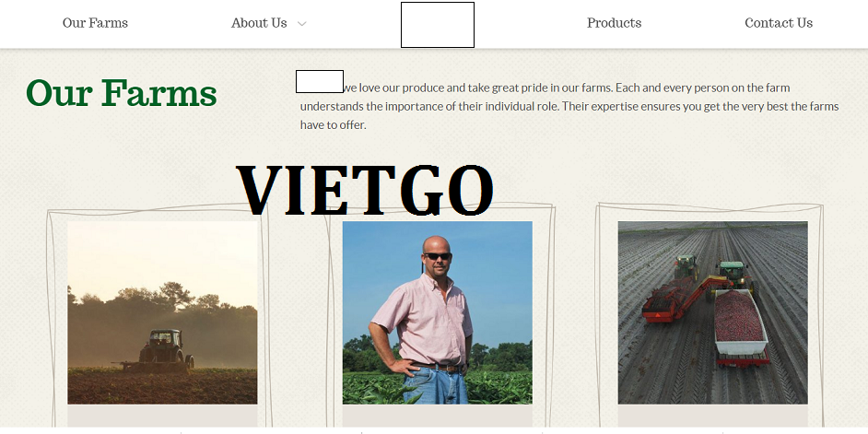Click the white trailer full of red produce
The image size is (868, 434).
741,328
